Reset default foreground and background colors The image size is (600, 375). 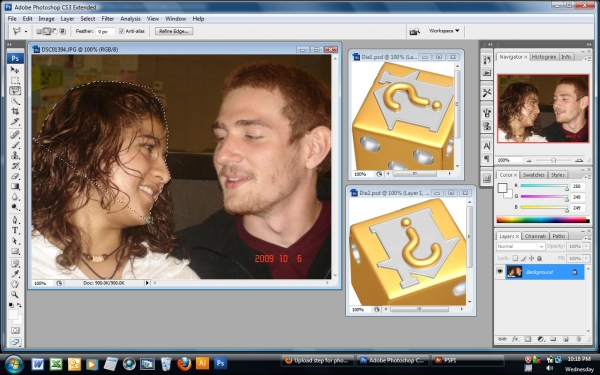pos(11,305)
